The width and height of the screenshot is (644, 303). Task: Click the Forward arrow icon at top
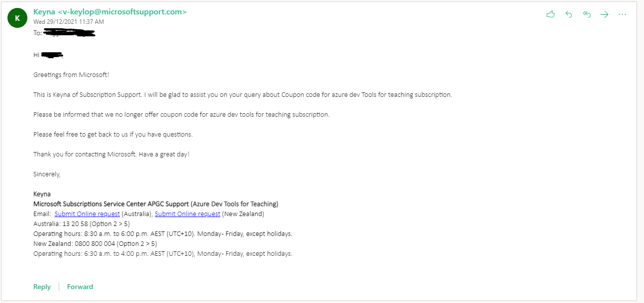pos(604,14)
